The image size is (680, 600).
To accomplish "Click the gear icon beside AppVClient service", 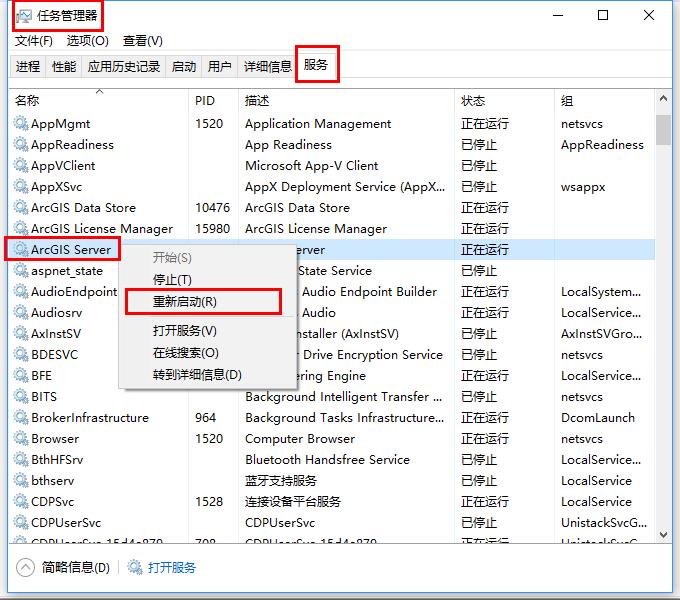I will pyautogui.click(x=20, y=166).
